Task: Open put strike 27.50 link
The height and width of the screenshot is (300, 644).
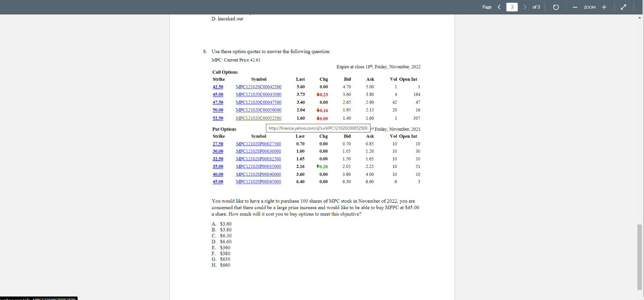Action: [218, 144]
